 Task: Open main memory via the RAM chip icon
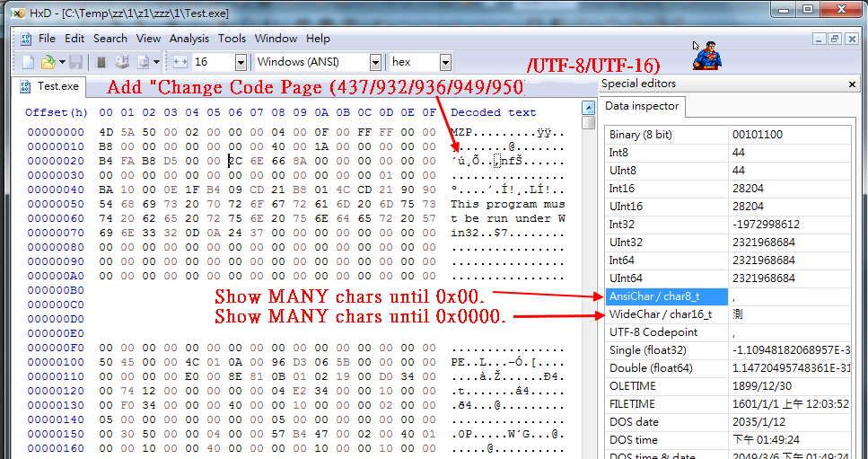pos(101,61)
